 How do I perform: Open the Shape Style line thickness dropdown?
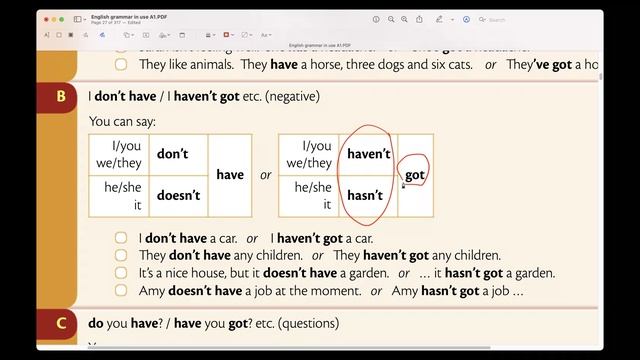[210, 35]
